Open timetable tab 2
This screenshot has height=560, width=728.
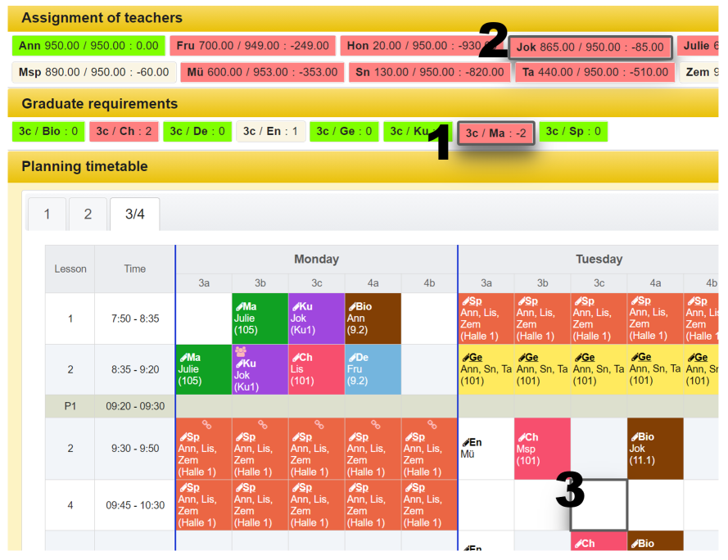(88, 215)
